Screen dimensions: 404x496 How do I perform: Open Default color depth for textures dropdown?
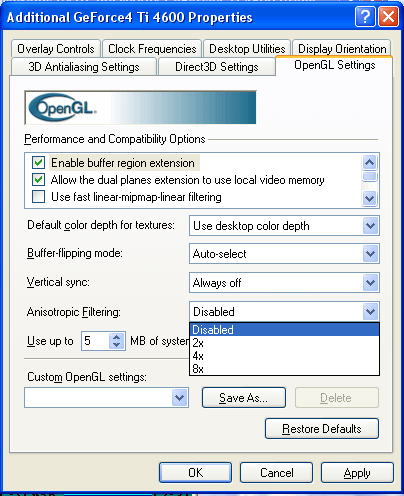coord(371,226)
